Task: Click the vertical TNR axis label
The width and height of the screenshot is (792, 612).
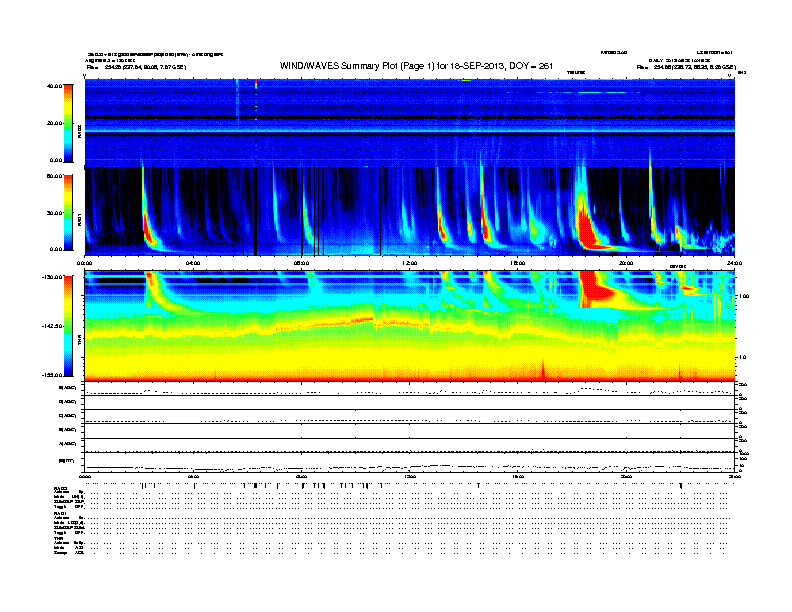Action: click(x=79, y=341)
